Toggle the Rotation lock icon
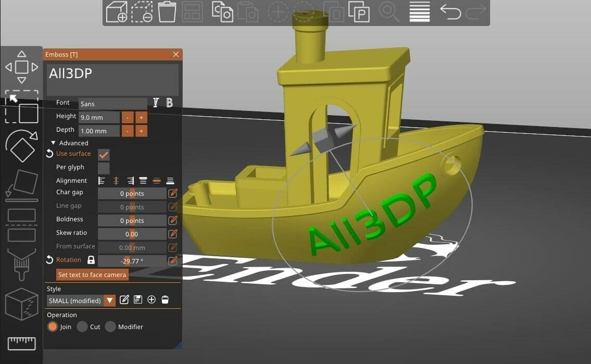 [x=91, y=260]
